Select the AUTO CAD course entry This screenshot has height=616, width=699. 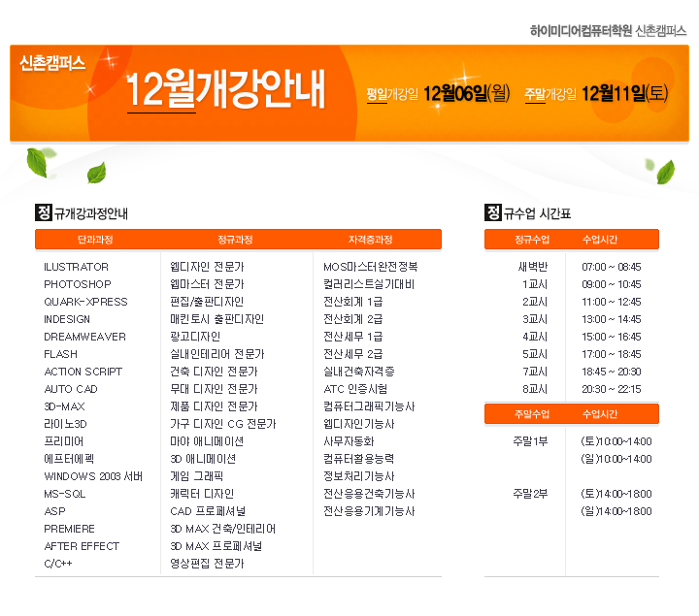point(72,389)
